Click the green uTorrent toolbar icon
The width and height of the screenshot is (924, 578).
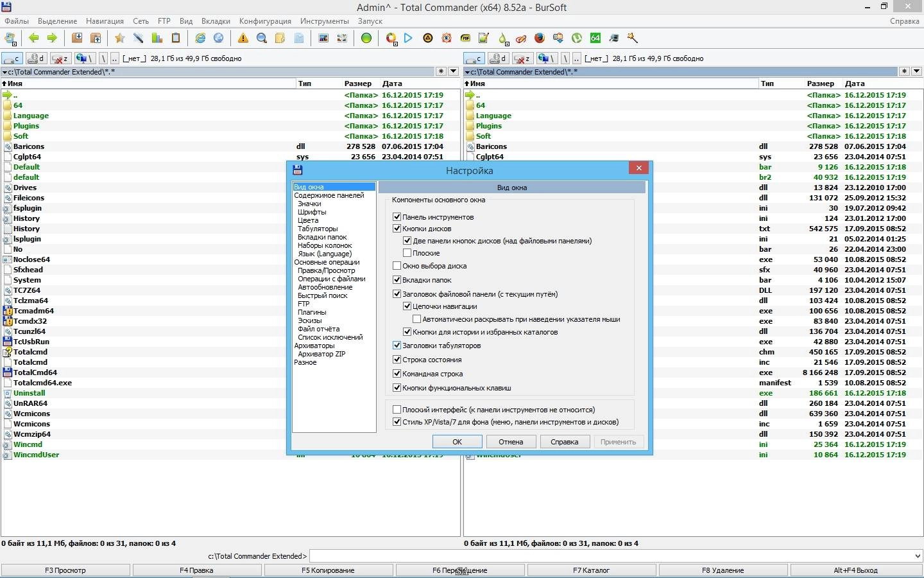coord(577,38)
